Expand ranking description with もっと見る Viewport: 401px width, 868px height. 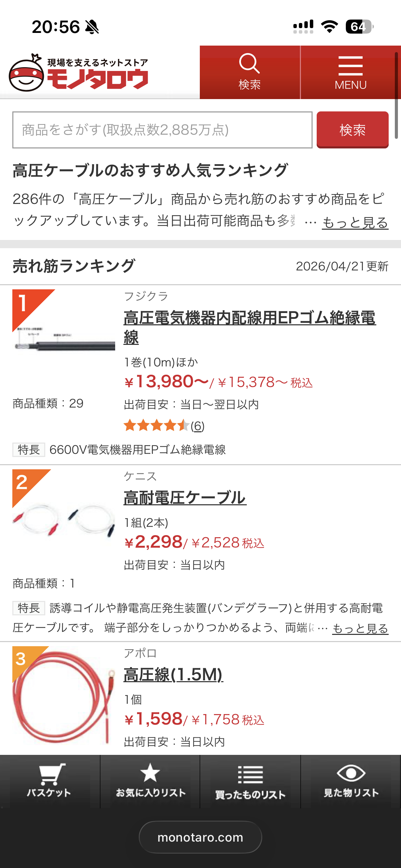[x=355, y=223]
